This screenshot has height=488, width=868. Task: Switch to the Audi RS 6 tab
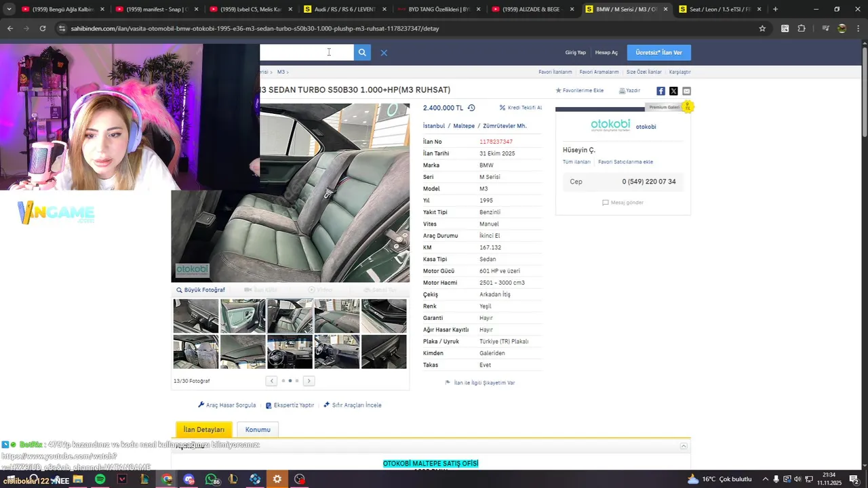coord(344,9)
